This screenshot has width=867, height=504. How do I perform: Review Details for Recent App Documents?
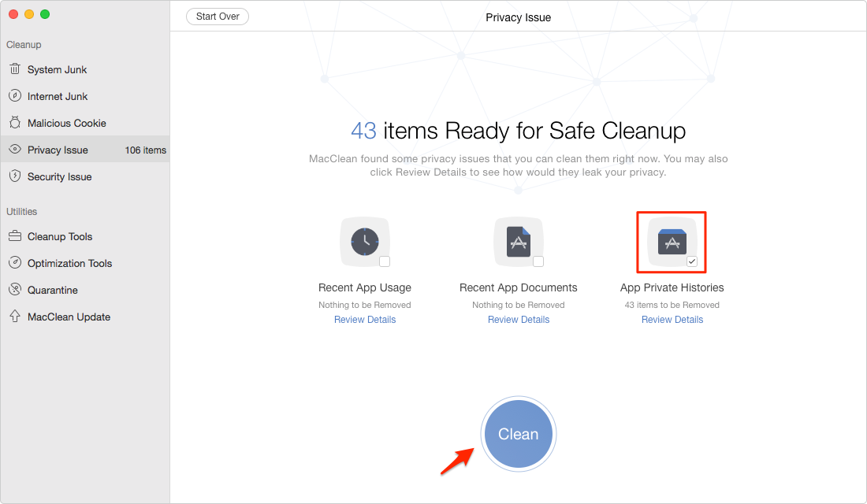point(519,320)
